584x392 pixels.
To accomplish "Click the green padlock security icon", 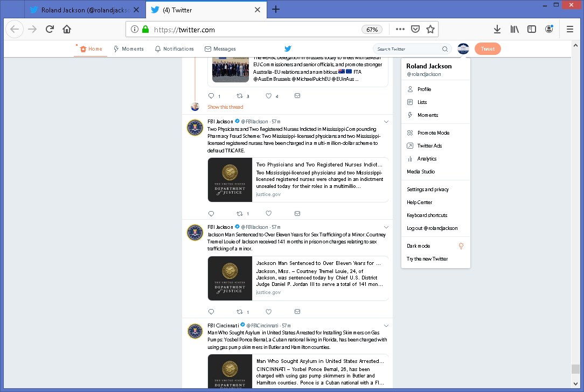I will pos(145,30).
